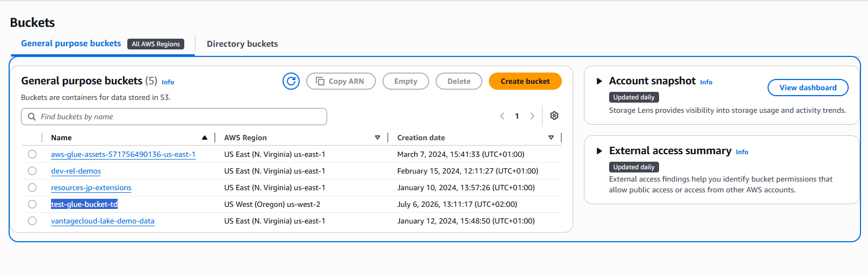Sort ascending by Name arrow
The image size is (868, 274).
coord(205,138)
